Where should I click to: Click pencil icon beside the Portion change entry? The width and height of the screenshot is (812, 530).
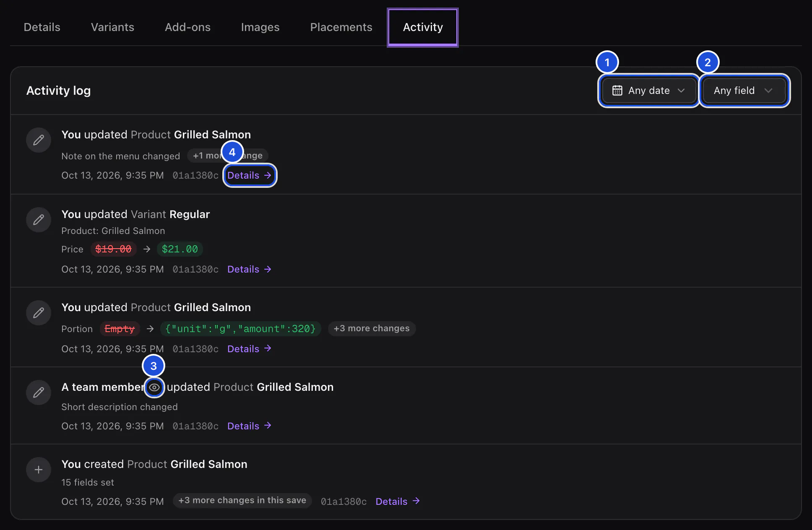[x=39, y=313]
